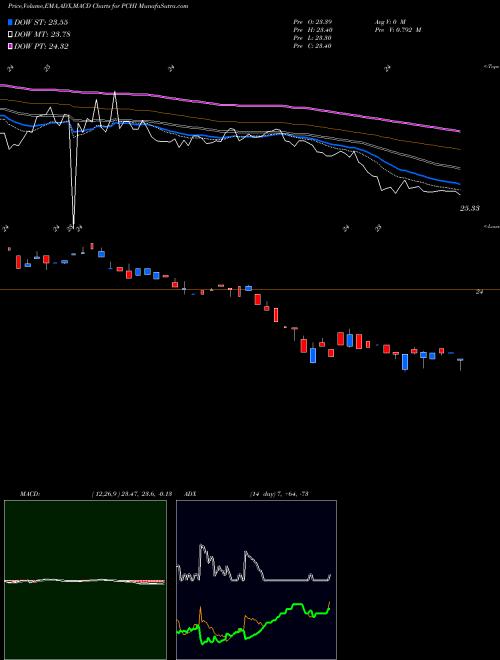Click the MACD panel title label
Image resolution: width=500 pixels, height=660 pixels.
click(30, 494)
